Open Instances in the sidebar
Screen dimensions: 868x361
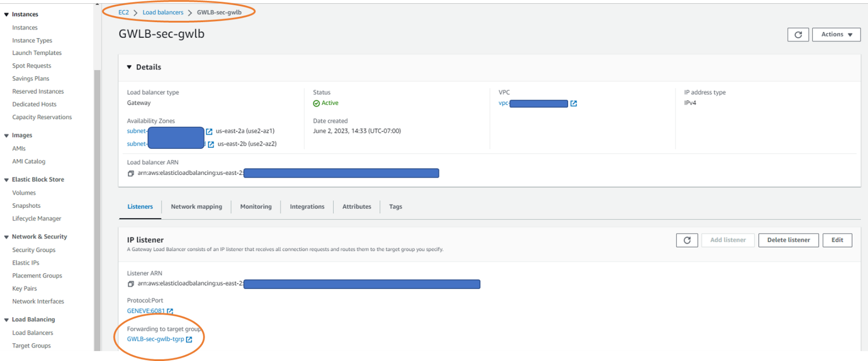(25, 28)
